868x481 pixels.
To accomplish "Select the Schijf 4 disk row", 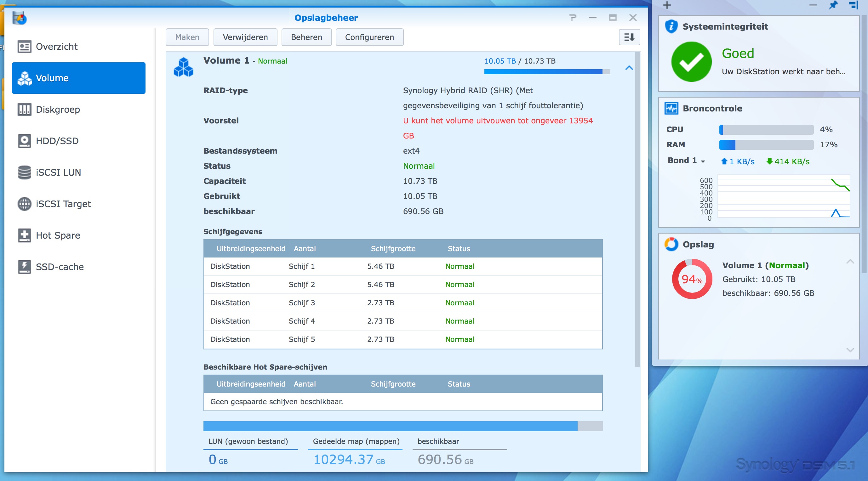I will (x=403, y=321).
